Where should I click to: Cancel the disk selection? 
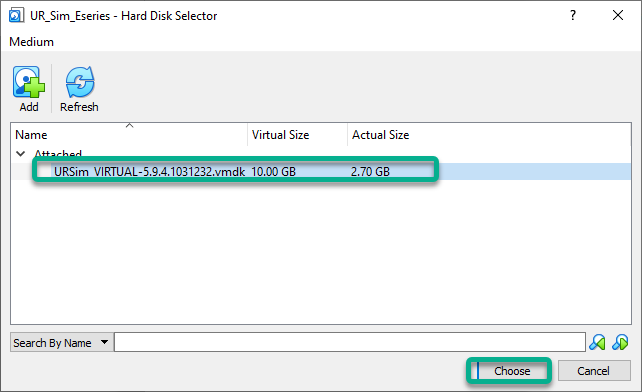coord(594,371)
